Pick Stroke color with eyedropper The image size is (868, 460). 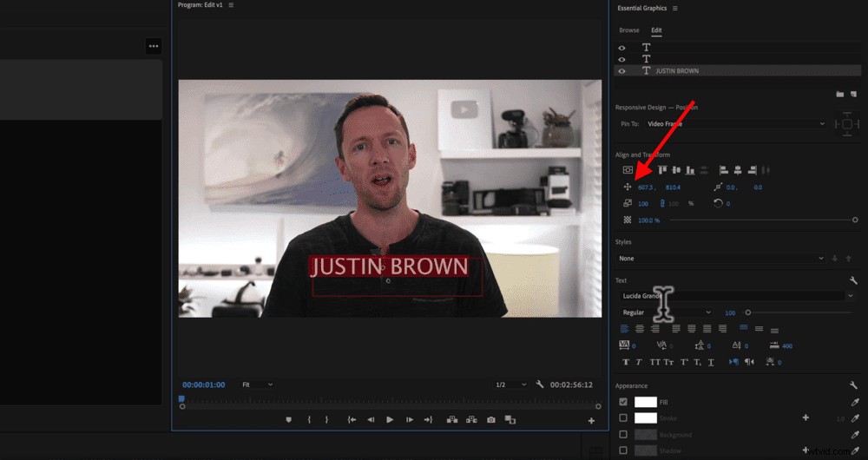coord(855,418)
